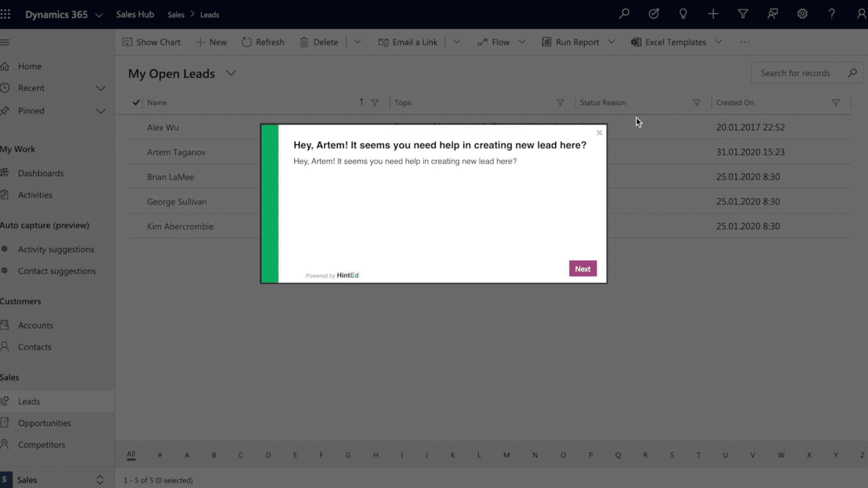This screenshot has width=868, height=488.
Task: Click the quick create plus icon
Action: click(713, 14)
